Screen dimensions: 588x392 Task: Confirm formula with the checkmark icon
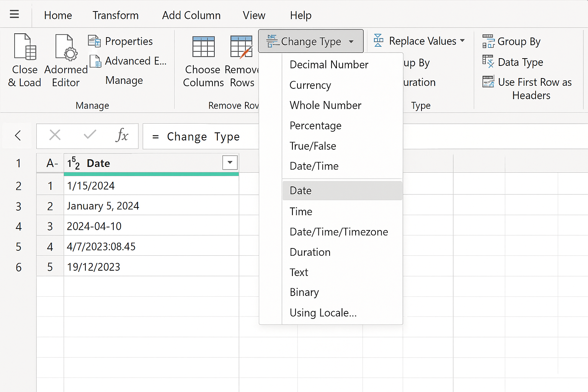pos(90,134)
